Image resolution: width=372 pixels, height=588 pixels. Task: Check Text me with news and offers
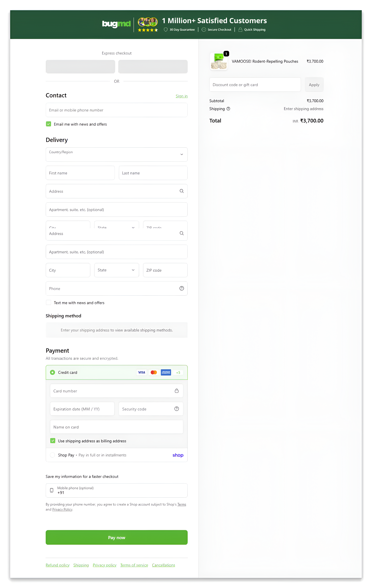tap(49, 302)
